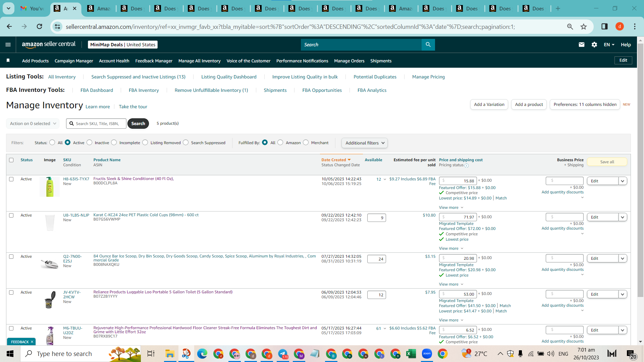The width and height of the screenshot is (644, 362).
Task: Tick the select-all checkbox in table header
Action: click(x=11, y=160)
